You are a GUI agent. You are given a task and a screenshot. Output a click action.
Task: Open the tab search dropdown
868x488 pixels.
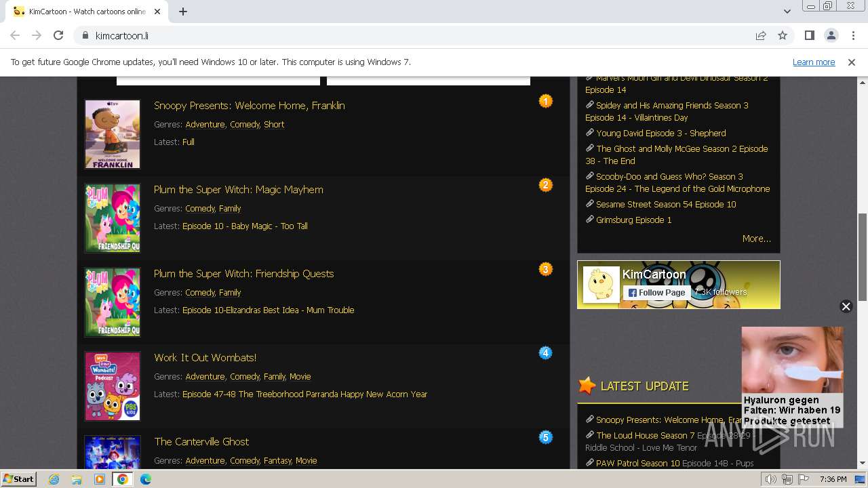click(787, 12)
